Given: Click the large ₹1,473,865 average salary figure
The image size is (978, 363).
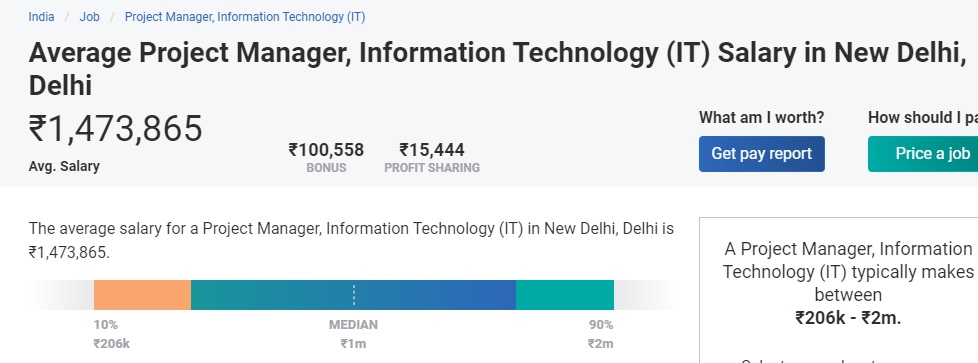Looking at the screenshot, I should [x=116, y=129].
